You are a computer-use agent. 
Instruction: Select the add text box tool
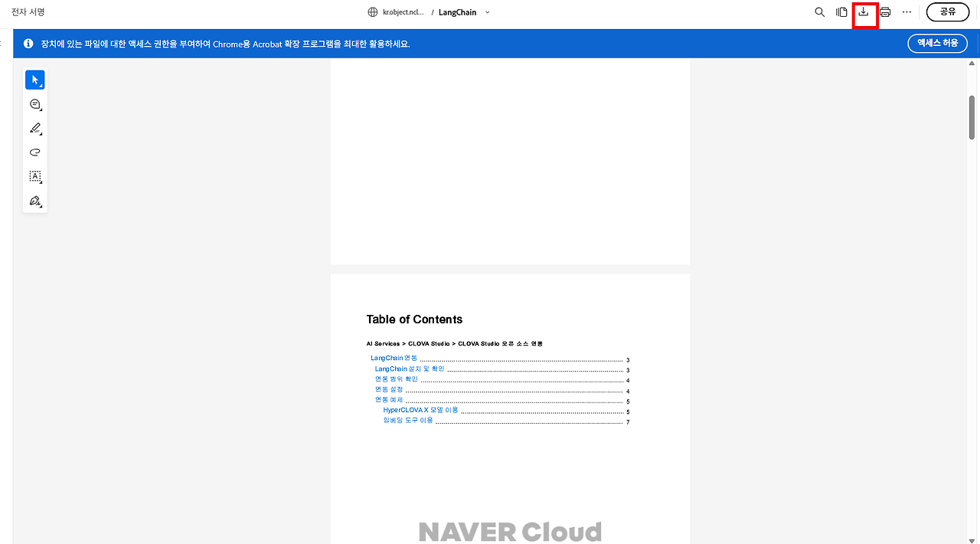coord(35,177)
